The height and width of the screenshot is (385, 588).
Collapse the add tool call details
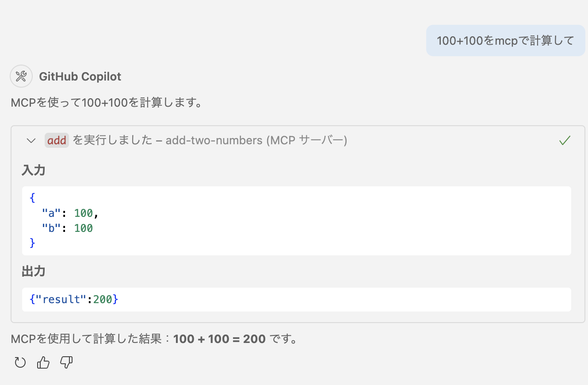pos(31,141)
